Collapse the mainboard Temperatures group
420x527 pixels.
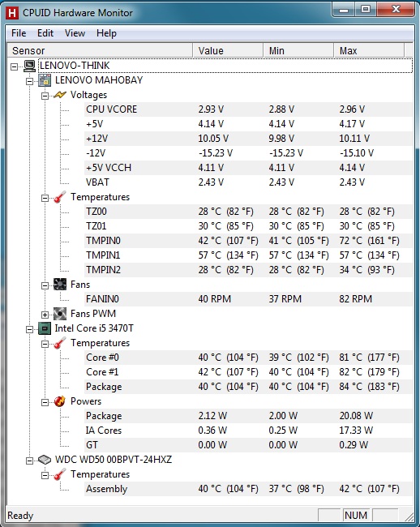click(45, 198)
